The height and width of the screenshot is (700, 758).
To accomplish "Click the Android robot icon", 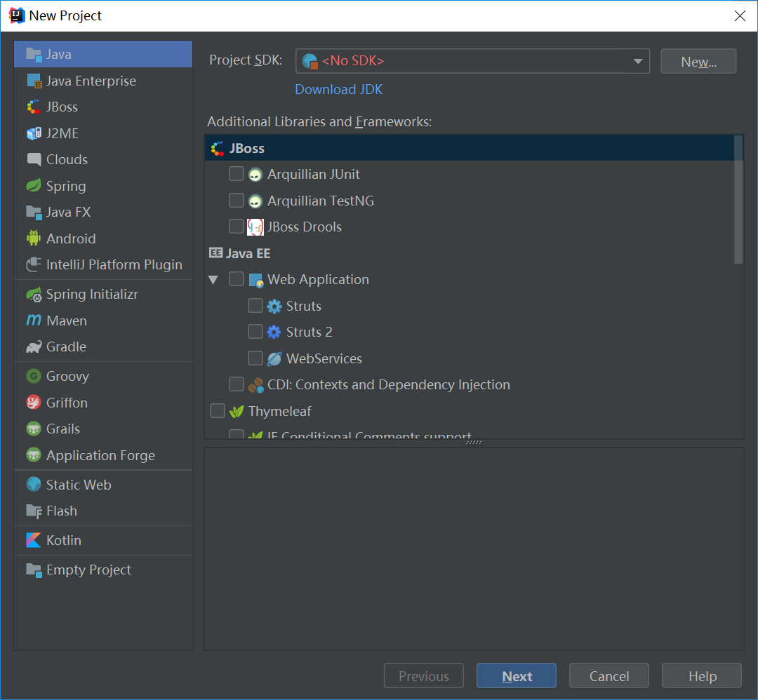I will tap(34, 238).
